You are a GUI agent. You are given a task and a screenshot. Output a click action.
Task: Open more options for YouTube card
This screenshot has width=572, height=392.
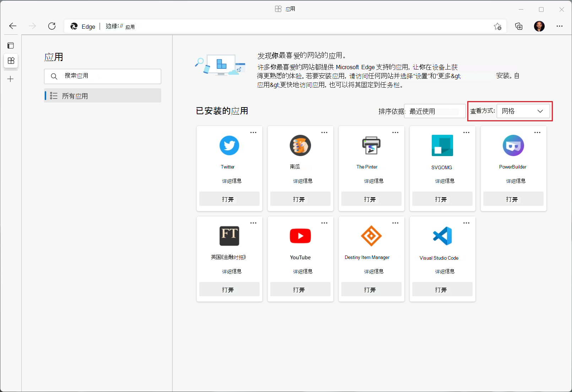click(x=325, y=223)
